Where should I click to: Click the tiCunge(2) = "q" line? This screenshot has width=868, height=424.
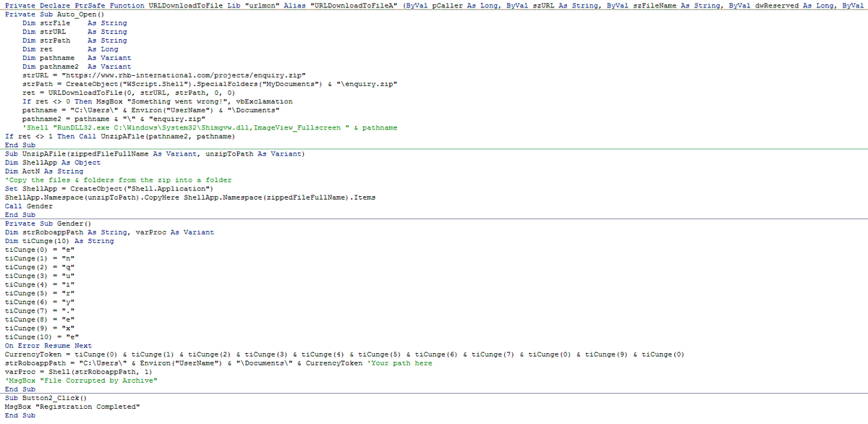pyautogui.click(x=39, y=267)
